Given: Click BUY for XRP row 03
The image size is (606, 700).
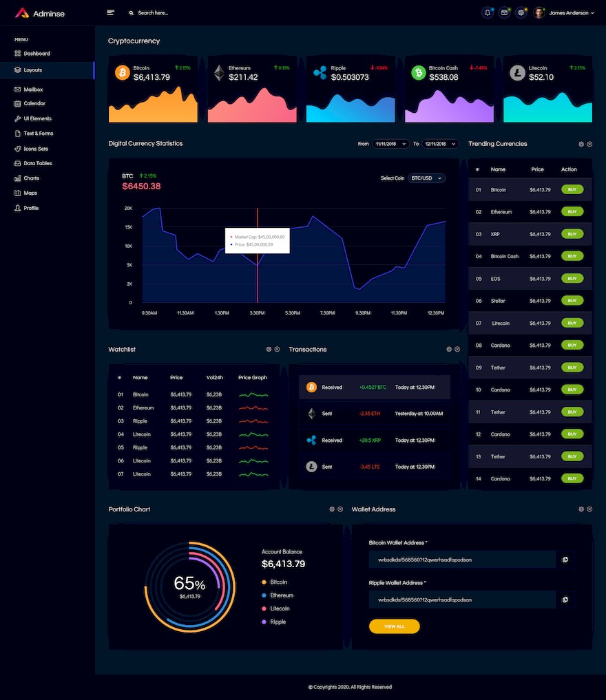Looking at the screenshot, I should [572, 234].
